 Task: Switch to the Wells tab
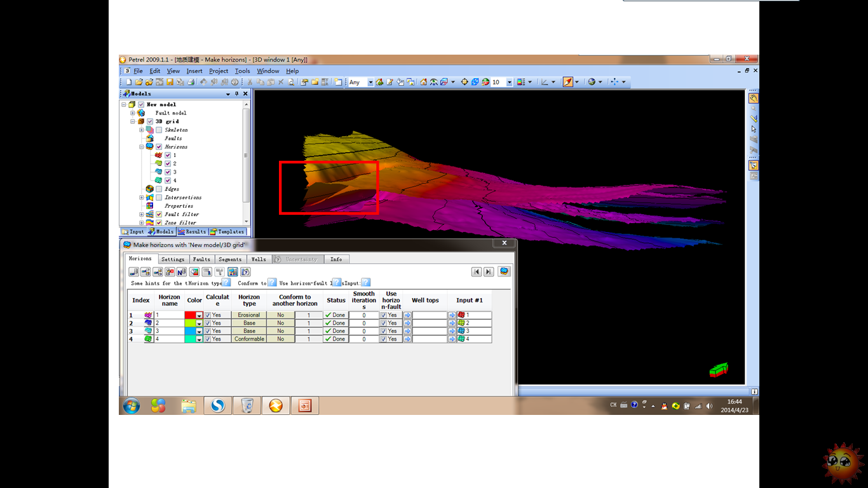click(x=259, y=259)
